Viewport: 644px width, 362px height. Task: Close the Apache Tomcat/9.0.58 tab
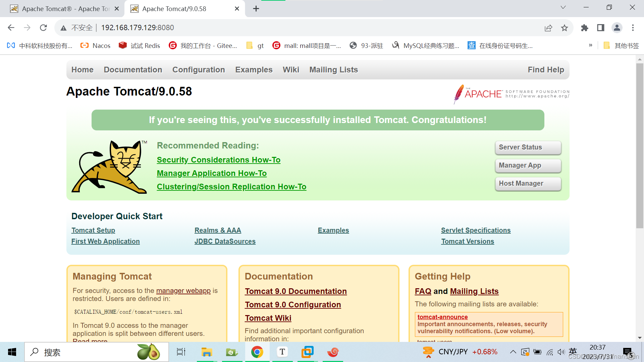(x=237, y=9)
